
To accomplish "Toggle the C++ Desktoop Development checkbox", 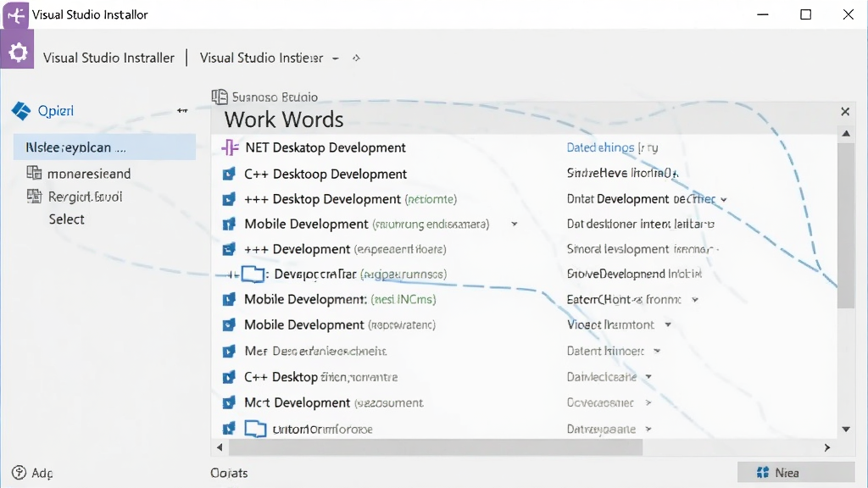I will pos(229,174).
